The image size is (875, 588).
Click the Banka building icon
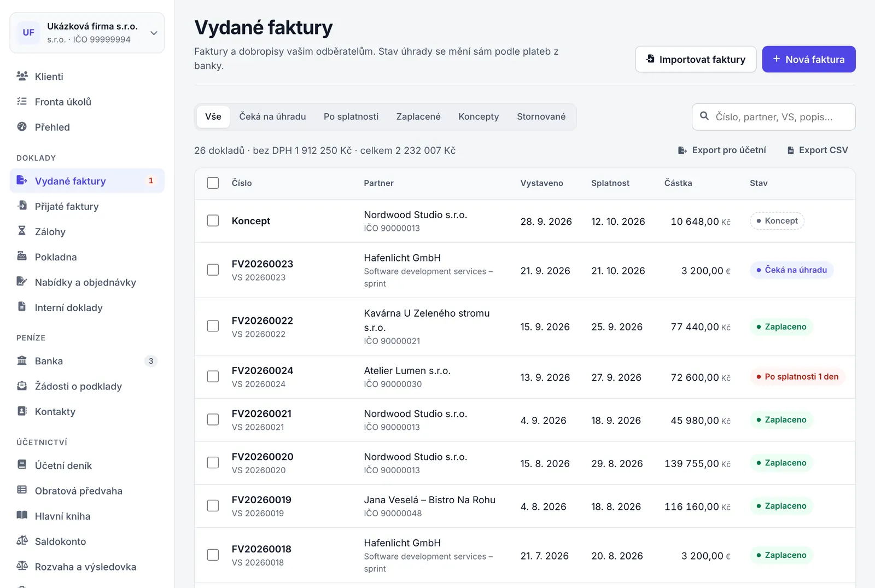pyautogui.click(x=22, y=360)
